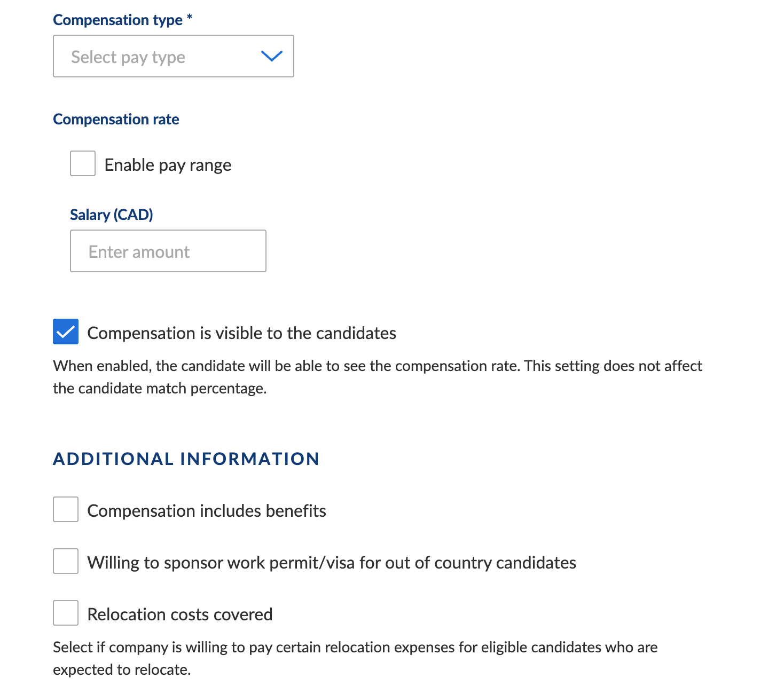The width and height of the screenshot is (784, 694).
Task: Click the 'Compensation rate' heading
Action: pos(116,119)
